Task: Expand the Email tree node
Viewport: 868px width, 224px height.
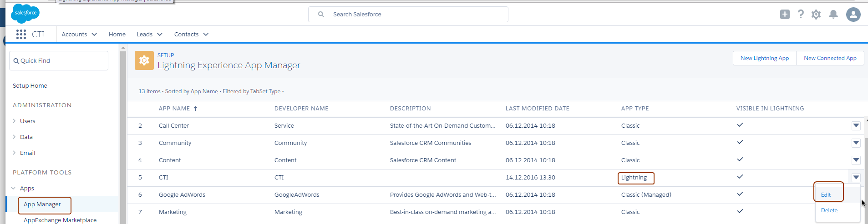Action: click(x=14, y=153)
